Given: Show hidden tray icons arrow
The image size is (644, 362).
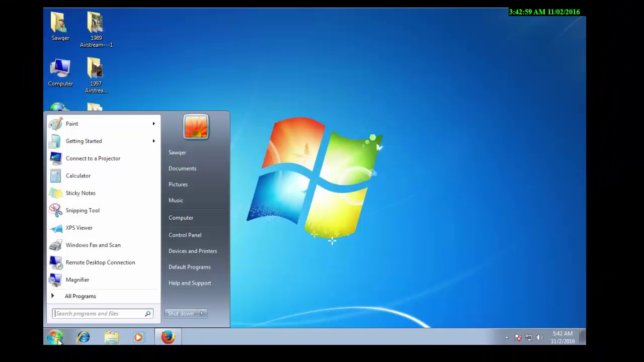Looking at the screenshot, I should [506, 337].
